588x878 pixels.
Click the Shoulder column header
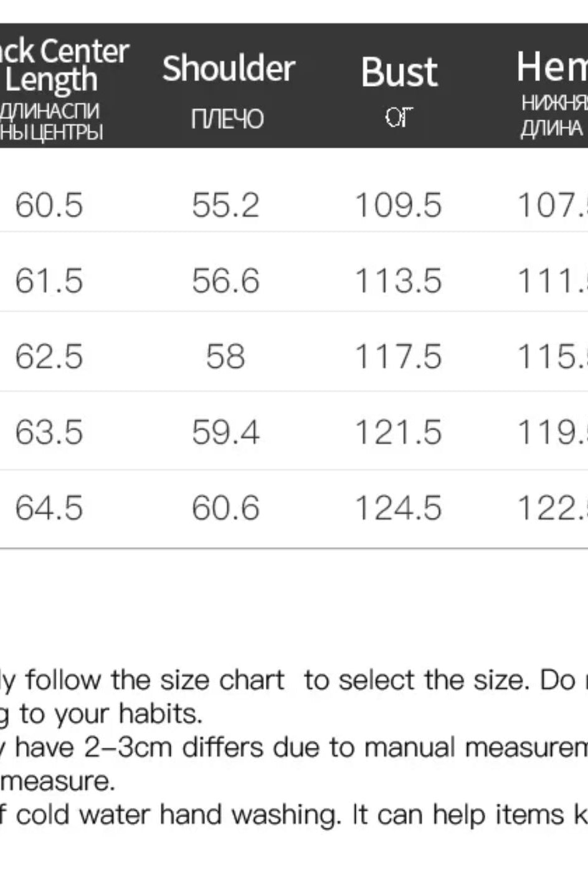pos(228,69)
